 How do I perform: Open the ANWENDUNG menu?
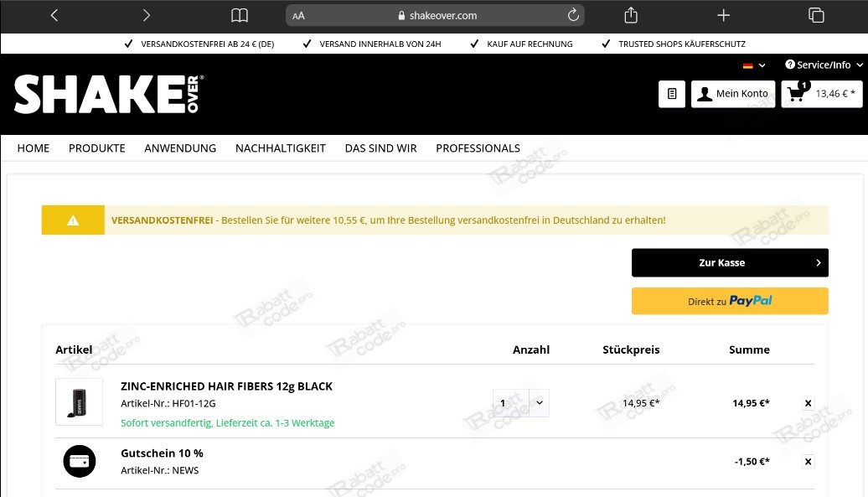tap(180, 148)
